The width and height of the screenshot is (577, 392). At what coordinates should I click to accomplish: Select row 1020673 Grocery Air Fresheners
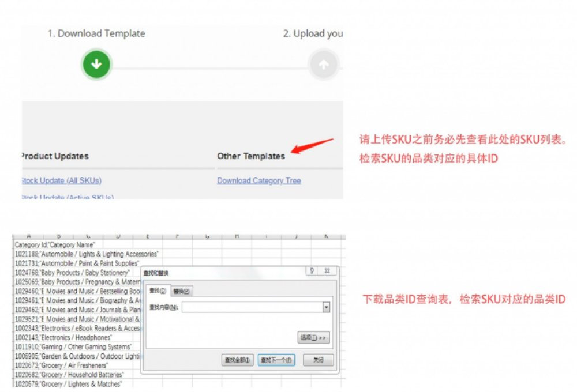(61, 365)
